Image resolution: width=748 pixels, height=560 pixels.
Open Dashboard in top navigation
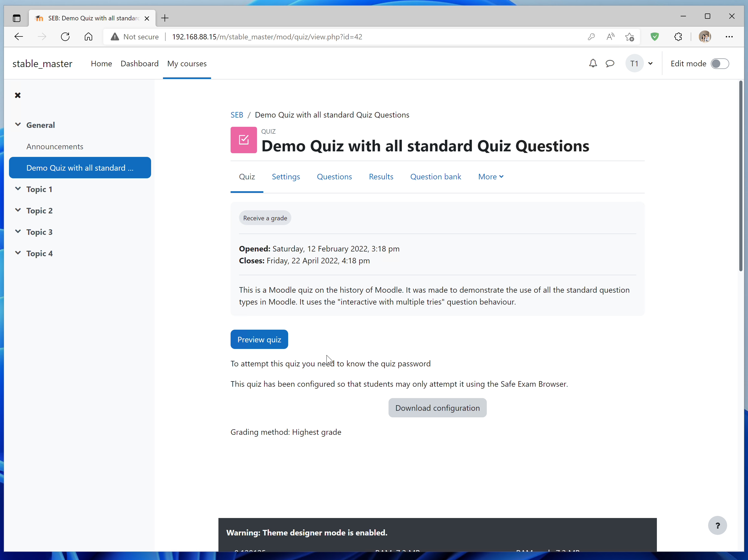139,64
